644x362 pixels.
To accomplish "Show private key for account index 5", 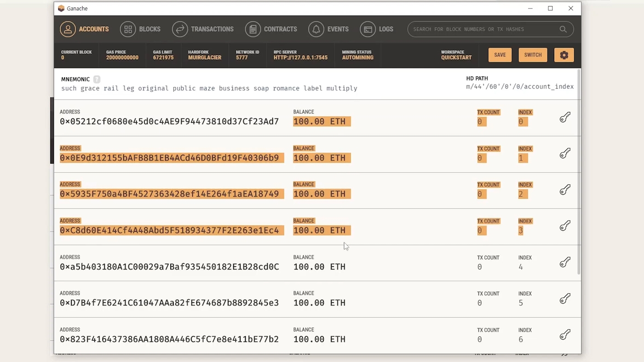I will (x=565, y=299).
